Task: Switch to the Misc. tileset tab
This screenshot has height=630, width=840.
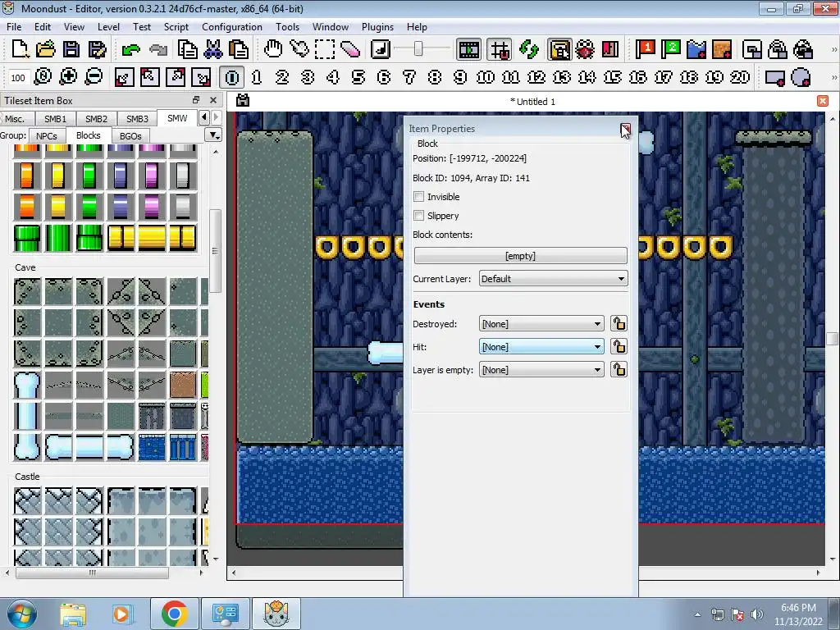Action: coord(15,119)
